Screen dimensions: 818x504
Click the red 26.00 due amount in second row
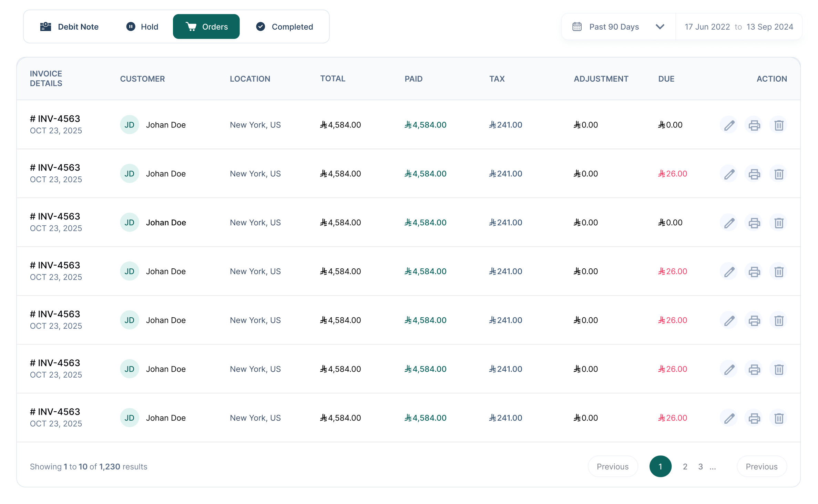(x=672, y=174)
